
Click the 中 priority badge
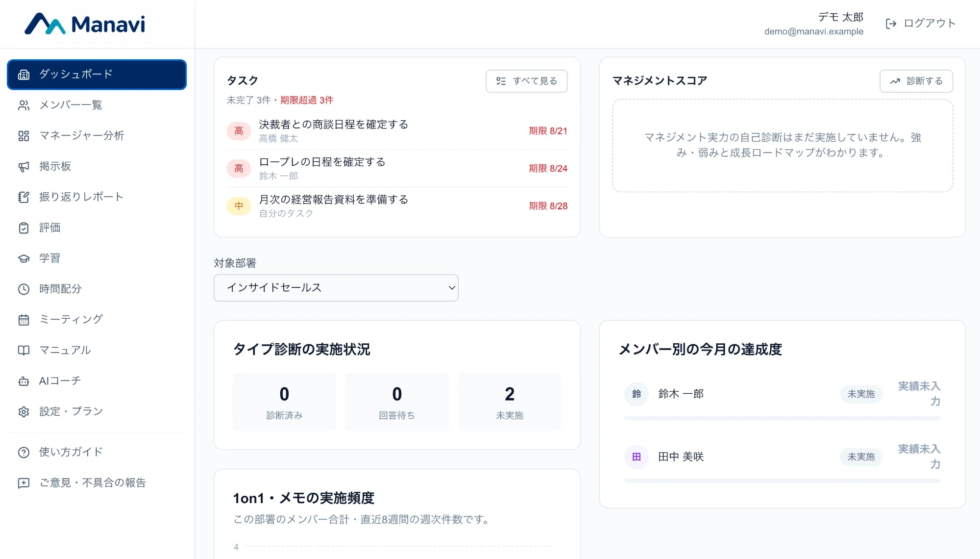239,206
